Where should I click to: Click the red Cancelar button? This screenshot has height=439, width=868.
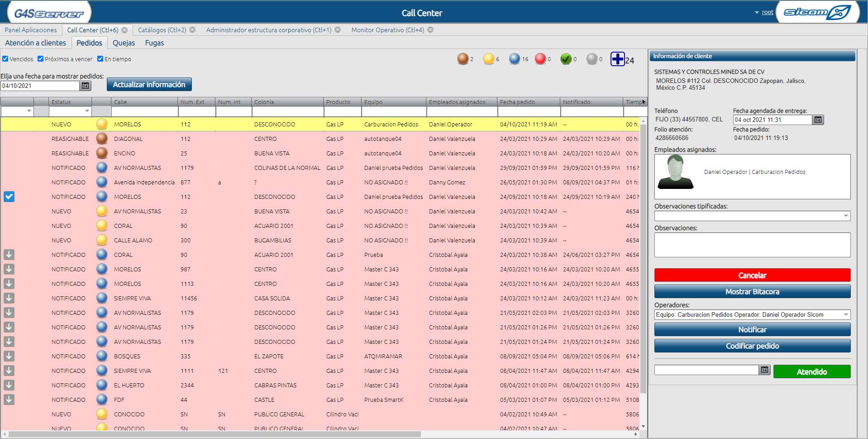(x=752, y=275)
